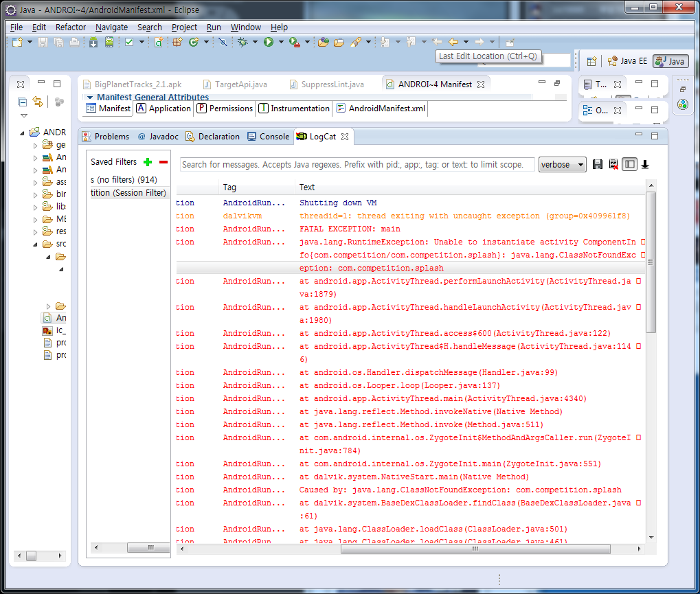Minimize the LogCat panel
The image size is (700, 594).
pyautogui.click(x=639, y=135)
